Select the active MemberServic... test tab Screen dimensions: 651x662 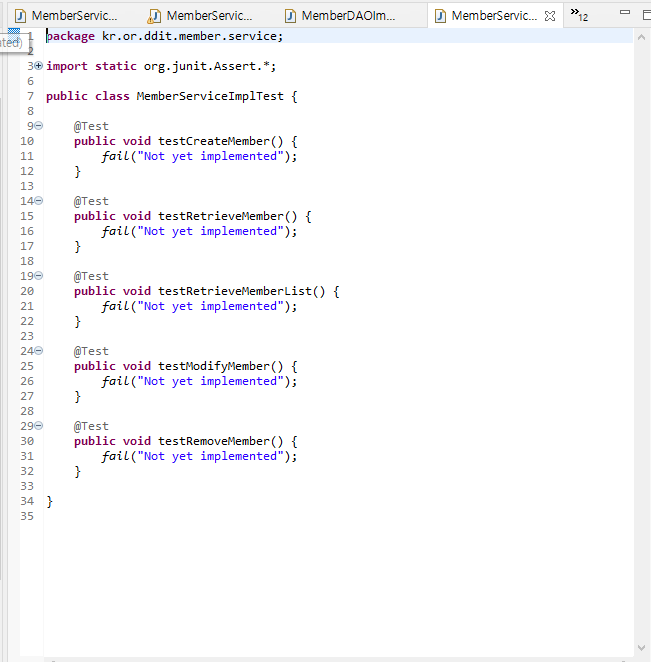click(494, 16)
